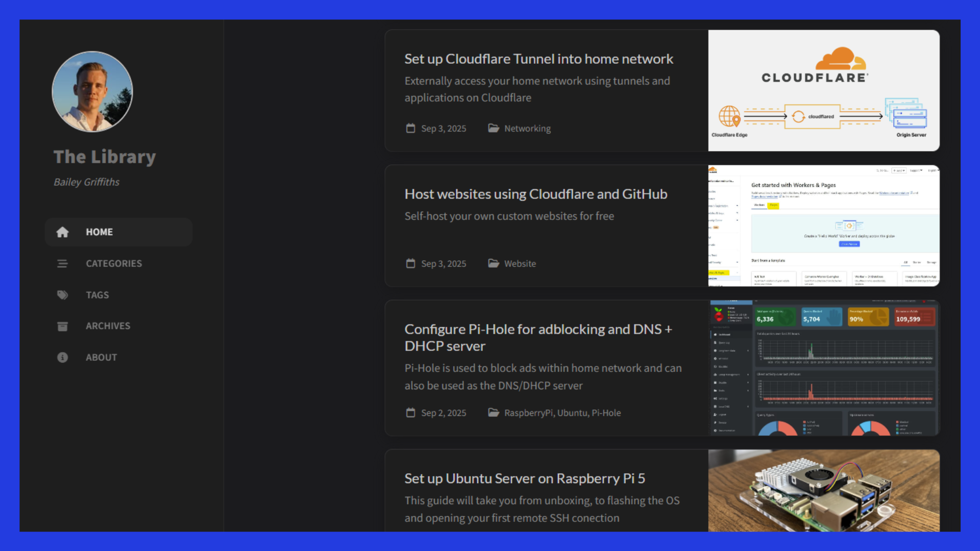
Task: Click the Tags label icon
Action: tap(62, 295)
